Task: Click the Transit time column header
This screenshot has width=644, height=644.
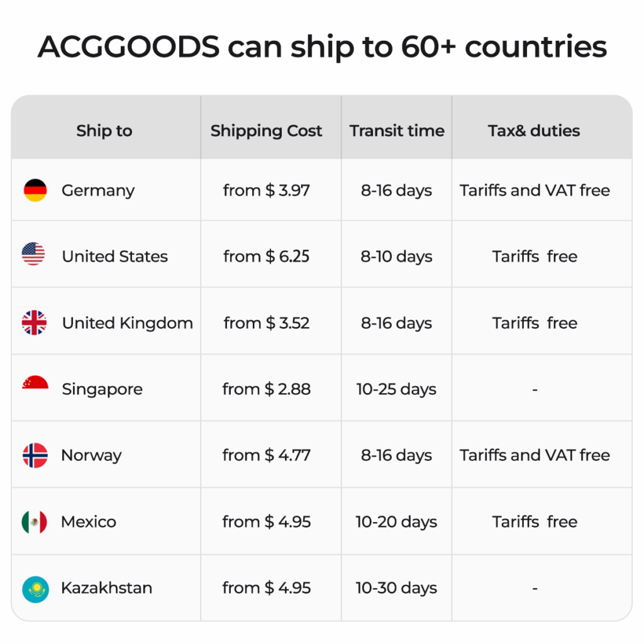Action: (397, 131)
